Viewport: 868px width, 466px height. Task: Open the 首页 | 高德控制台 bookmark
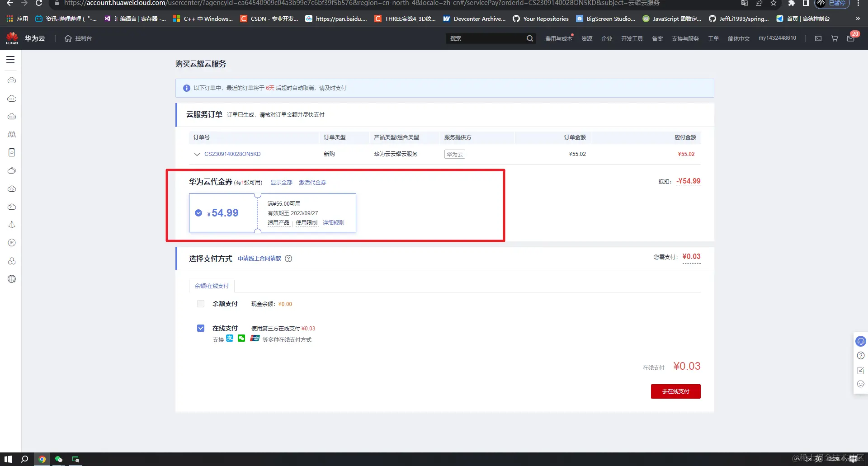coord(803,19)
